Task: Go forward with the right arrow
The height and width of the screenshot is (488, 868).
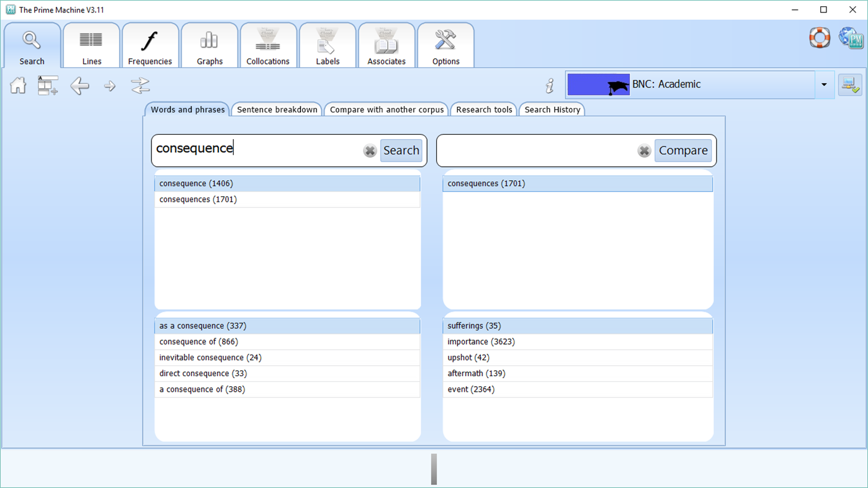Action: click(110, 86)
